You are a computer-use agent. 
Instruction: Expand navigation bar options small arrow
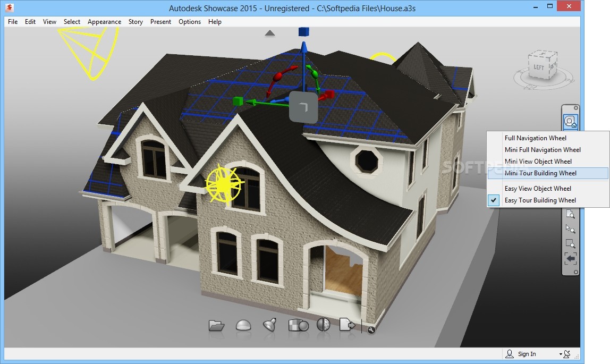pos(576,272)
